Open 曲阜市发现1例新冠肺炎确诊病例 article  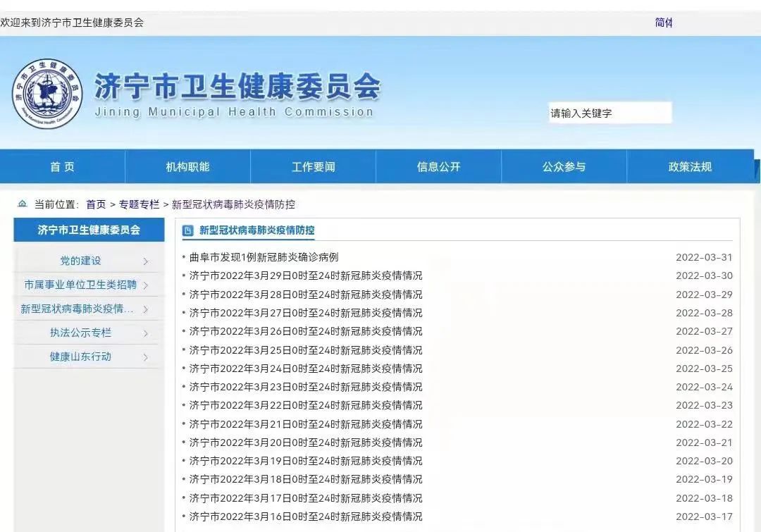point(264,257)
